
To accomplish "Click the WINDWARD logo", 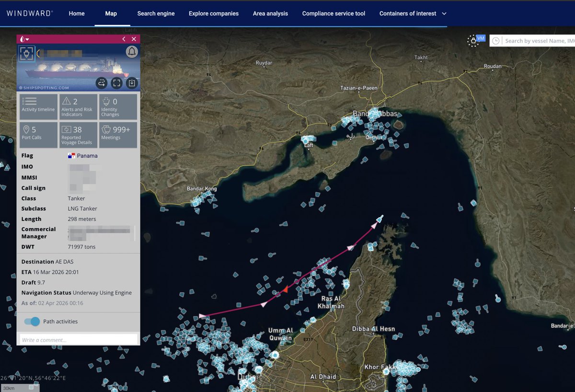I will click(30, 13).
